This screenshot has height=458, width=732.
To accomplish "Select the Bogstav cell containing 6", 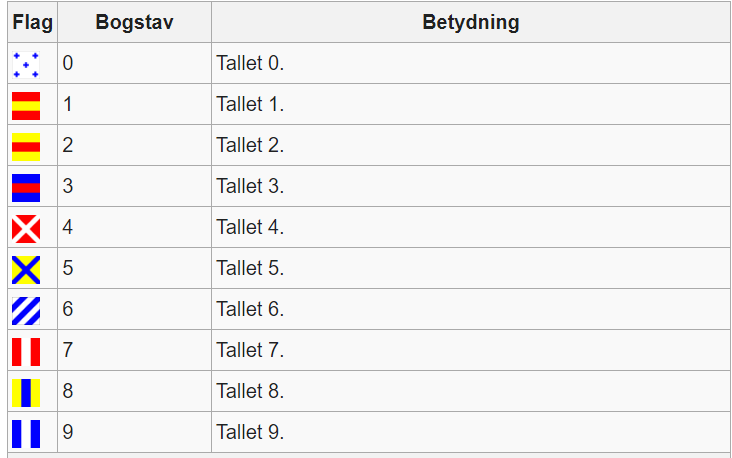I will coord(134,309).
